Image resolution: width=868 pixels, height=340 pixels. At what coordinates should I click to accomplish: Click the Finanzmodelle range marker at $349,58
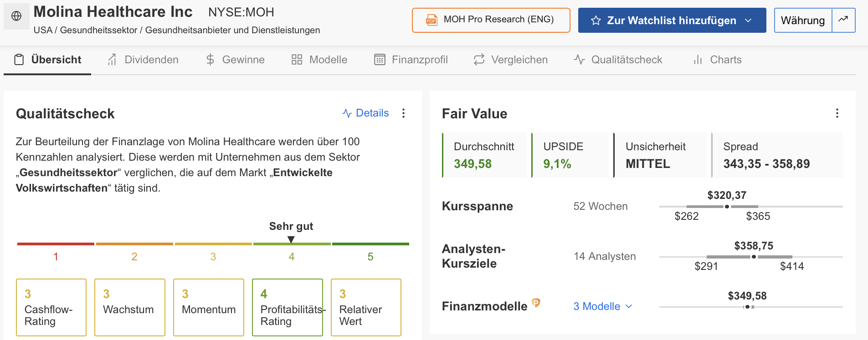[747, 307]
